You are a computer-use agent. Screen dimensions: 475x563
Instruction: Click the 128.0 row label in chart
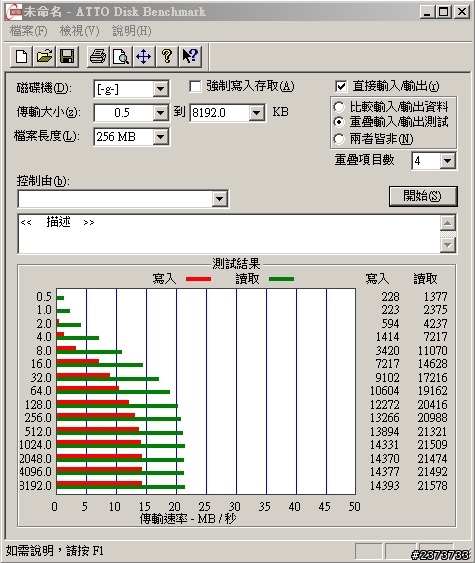[x=38, y=405]
